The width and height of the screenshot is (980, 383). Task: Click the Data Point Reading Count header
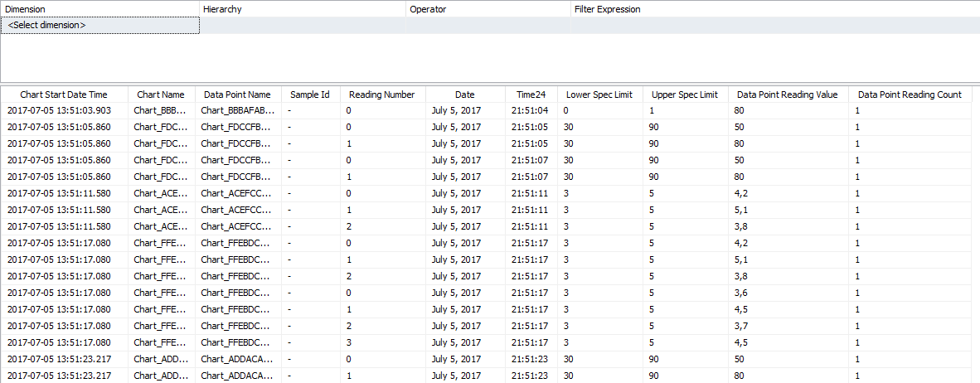click(910, 95)
